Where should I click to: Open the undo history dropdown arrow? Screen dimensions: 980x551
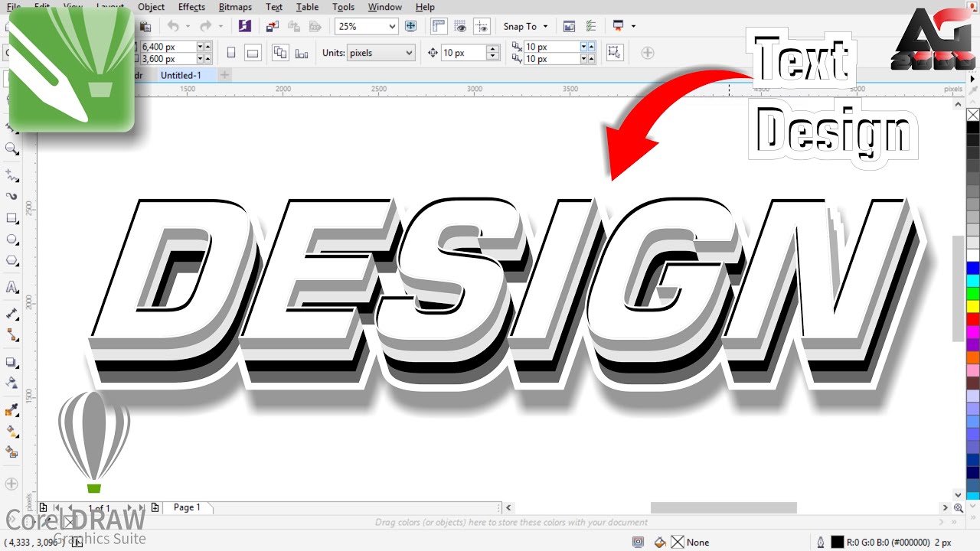(x=188, y=26)
